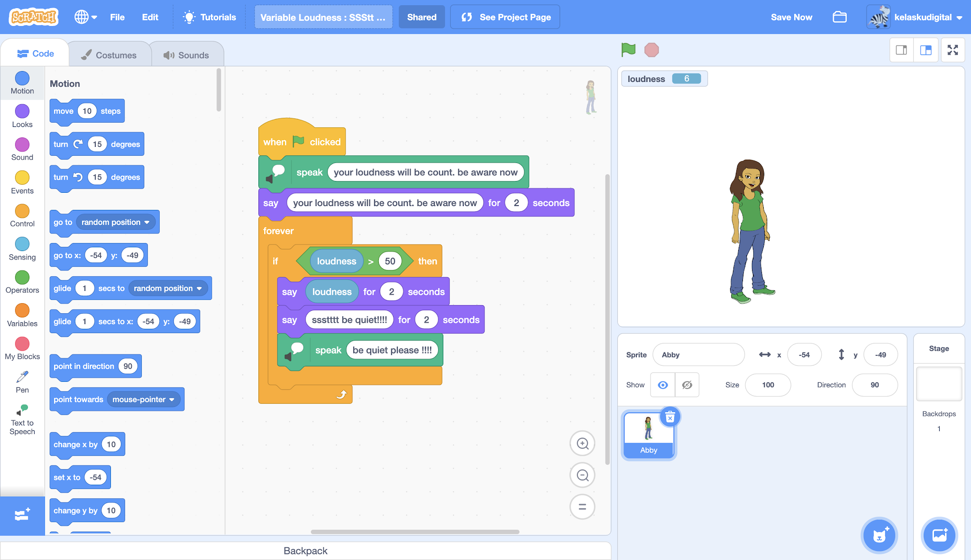Click the See Project Page button
This screenshot has height=560, width=971.
click(x=505, y=17)
